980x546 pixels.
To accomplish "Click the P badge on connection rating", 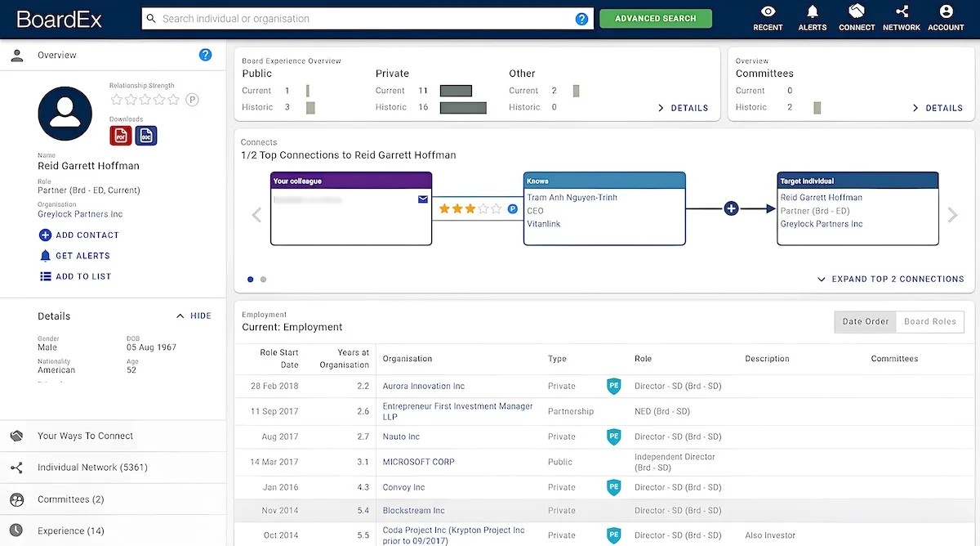I will coord(513,209).
